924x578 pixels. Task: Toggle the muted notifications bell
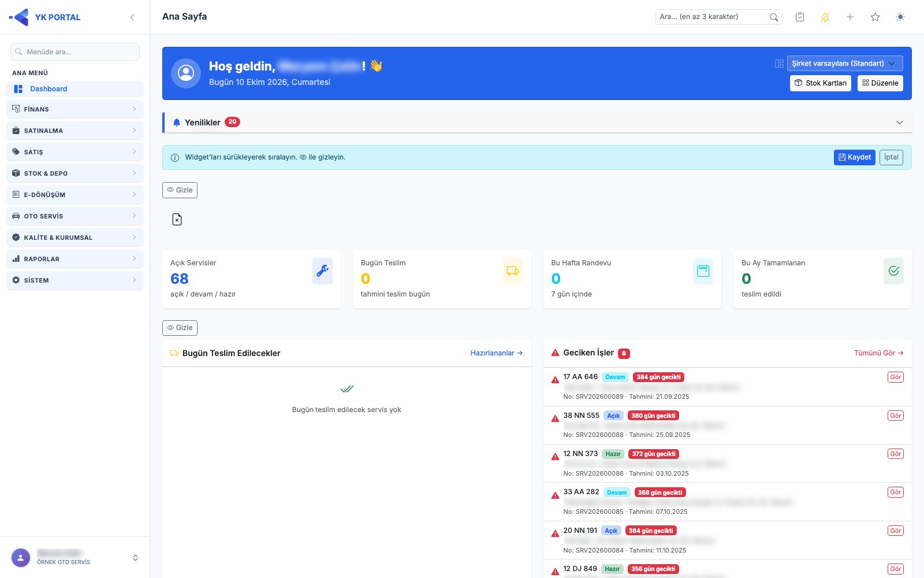[825, 17]
